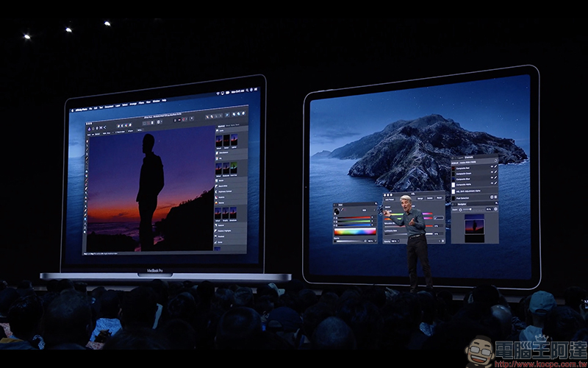Image resolution: width=588 pixels, height=368 pixels.
Task: Open the File menu on the MacBook
Action: [x=90, y=109]
